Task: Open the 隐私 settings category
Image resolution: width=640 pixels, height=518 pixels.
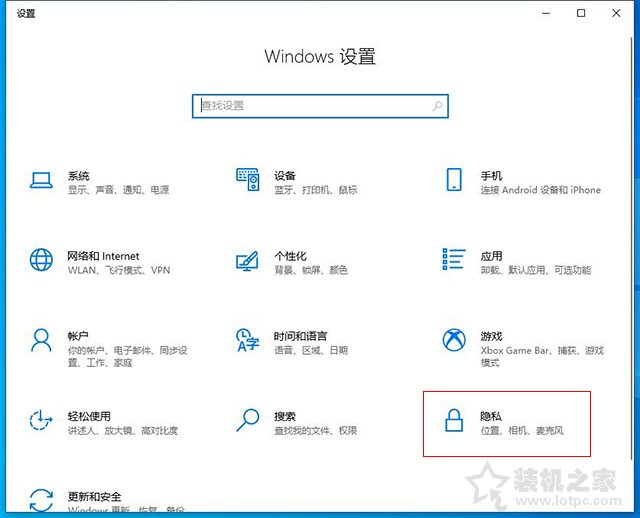Action: pyautogui.click(x=491, y=416)
